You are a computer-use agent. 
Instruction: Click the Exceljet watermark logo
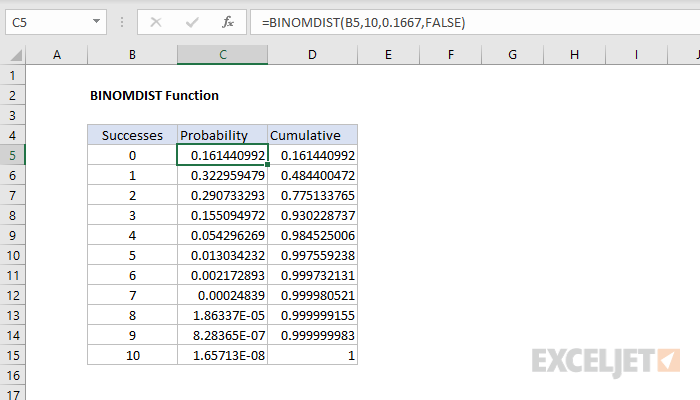pyautogui.click(x=606, y=362)
